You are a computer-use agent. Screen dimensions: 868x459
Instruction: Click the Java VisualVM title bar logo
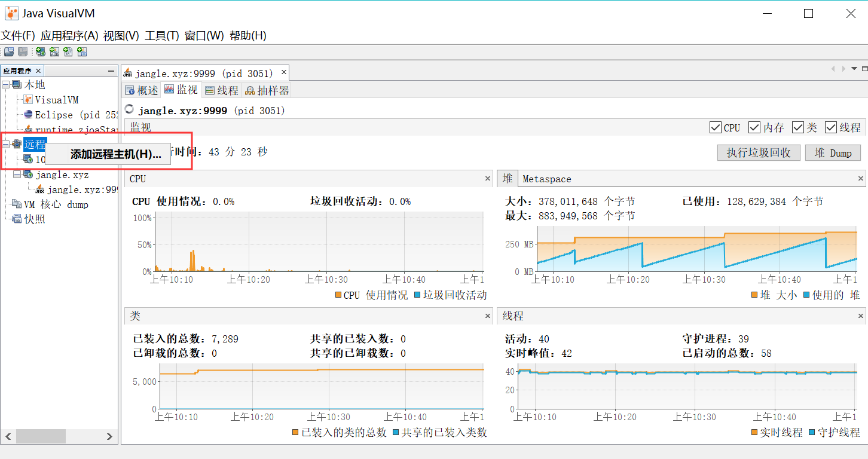point(12,13)
